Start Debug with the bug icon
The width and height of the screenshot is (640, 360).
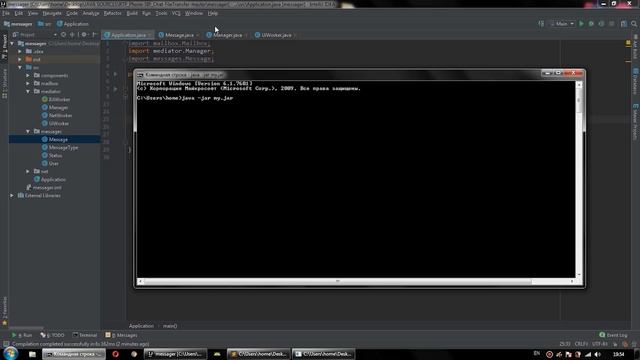pyautogui.click(x=591, y=24)
